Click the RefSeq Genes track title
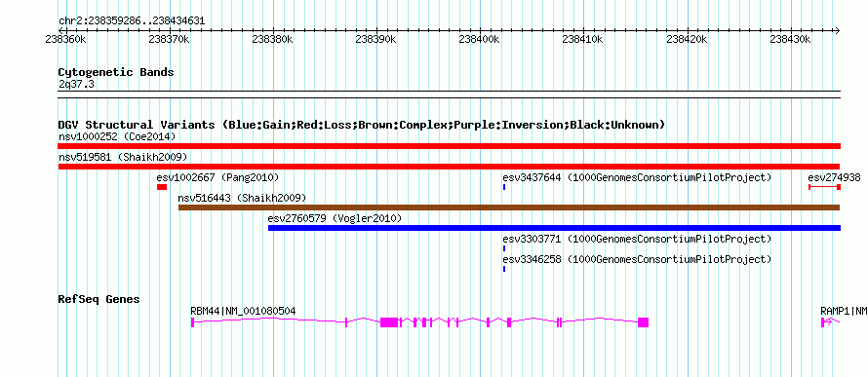 click(99, 300)
